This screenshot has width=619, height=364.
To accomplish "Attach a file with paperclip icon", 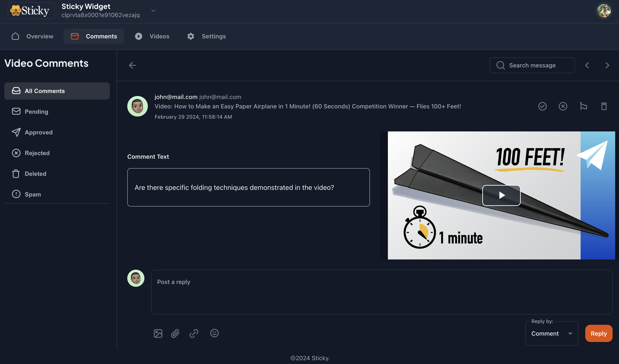I will tap(175, 333).
